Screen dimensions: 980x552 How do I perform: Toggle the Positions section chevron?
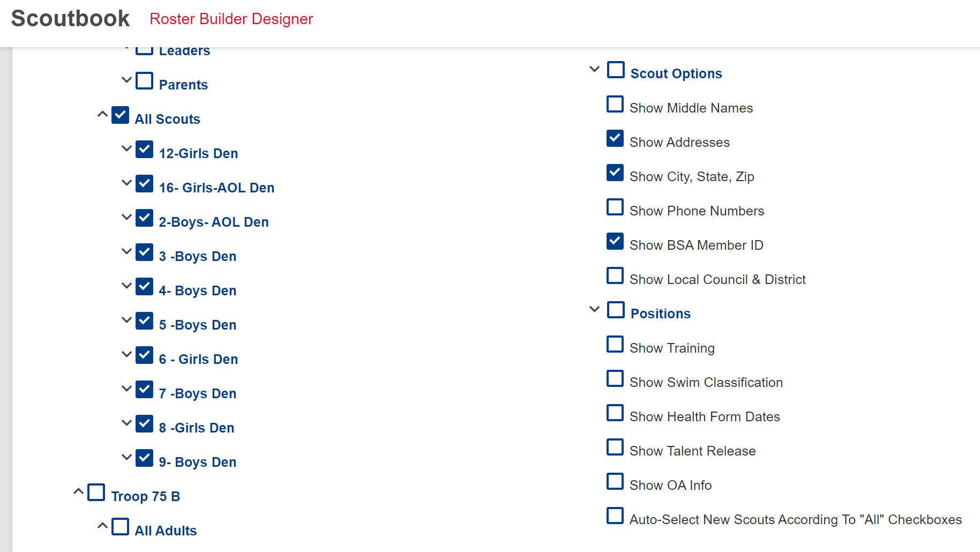click(594, 309)
